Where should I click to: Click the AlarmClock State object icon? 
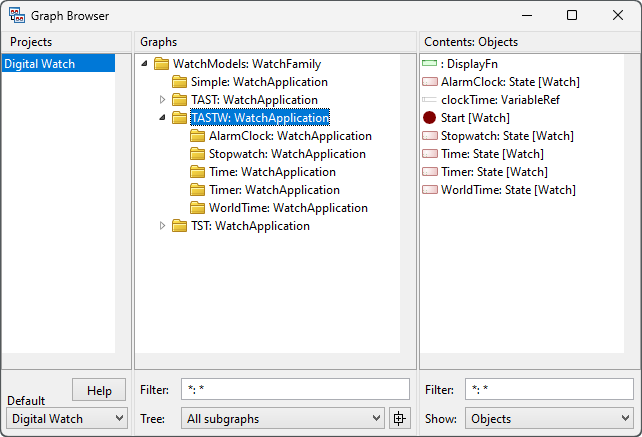[430, 82]
